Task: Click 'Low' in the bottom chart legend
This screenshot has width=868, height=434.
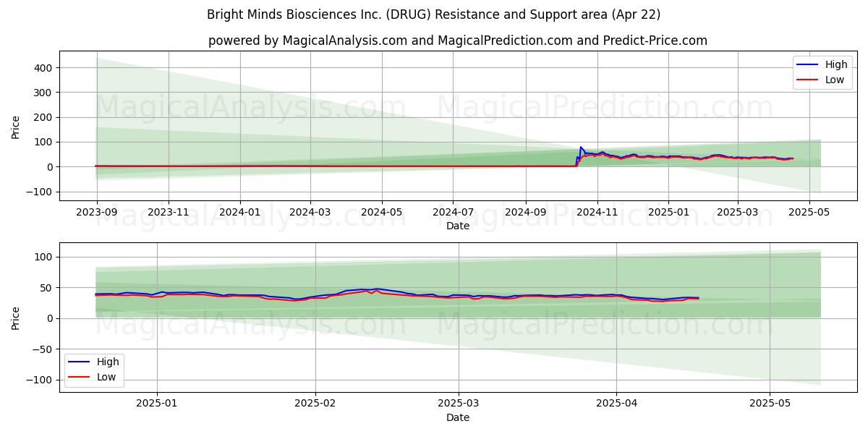Action: (x=106, y=377)
